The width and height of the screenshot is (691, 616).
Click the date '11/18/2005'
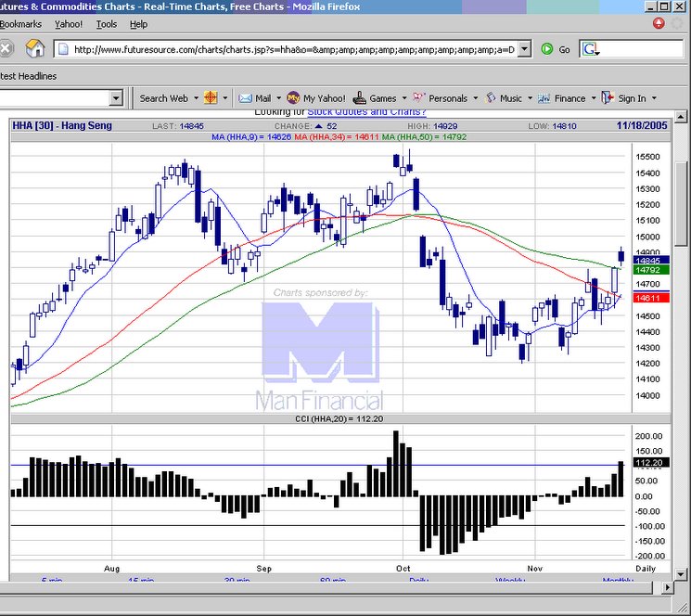coord(642,125)
